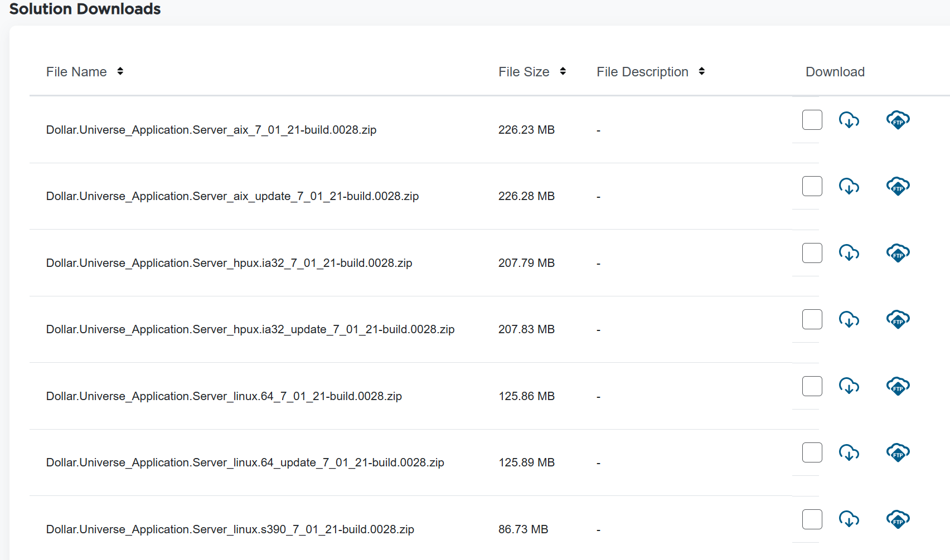Download hpux.ia32_7_01_21 zip via cloud icon

(849, 253)
